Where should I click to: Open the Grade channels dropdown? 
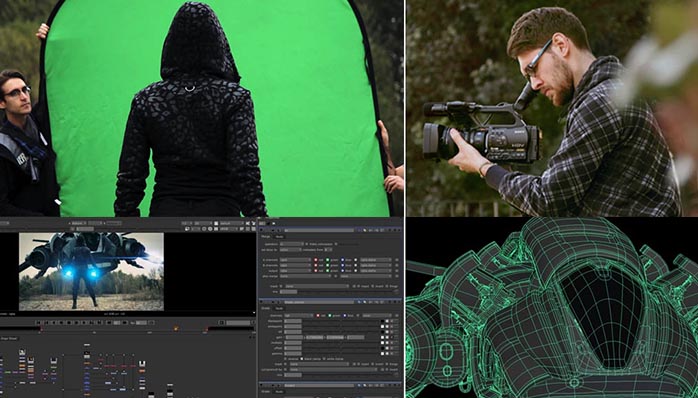coord(299,316)
